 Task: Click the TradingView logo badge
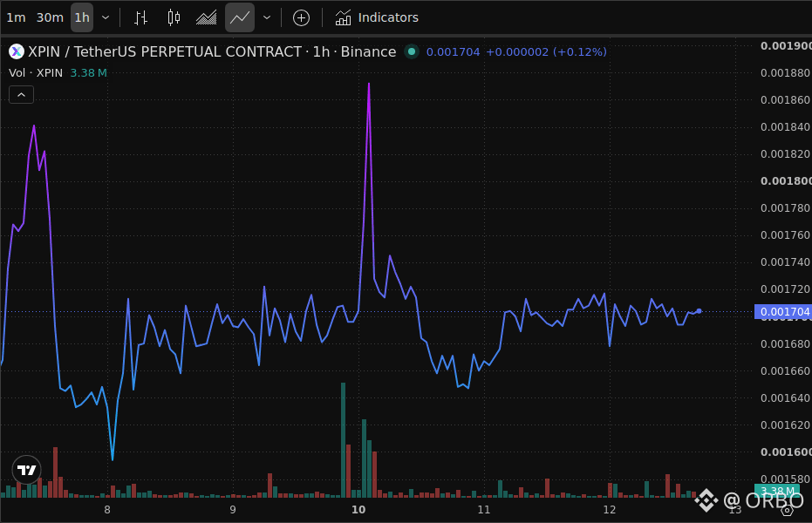pos(26,470)
